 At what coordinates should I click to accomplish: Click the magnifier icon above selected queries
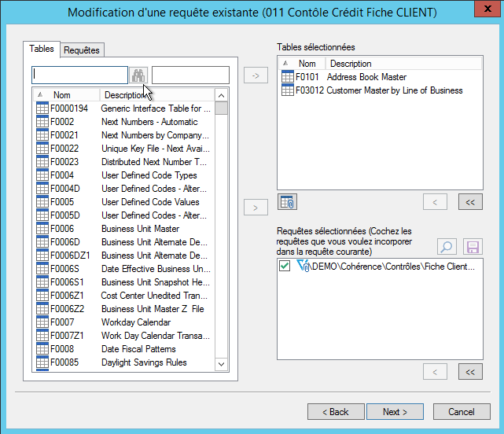(446, 247)
